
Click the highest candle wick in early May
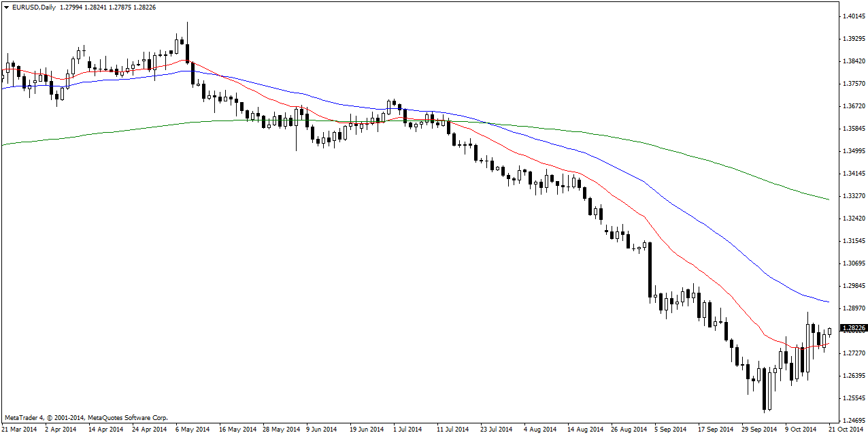coord(187,27)
